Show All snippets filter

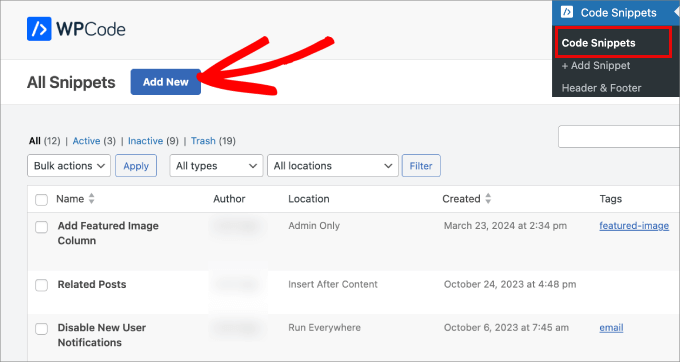point(35,141)
